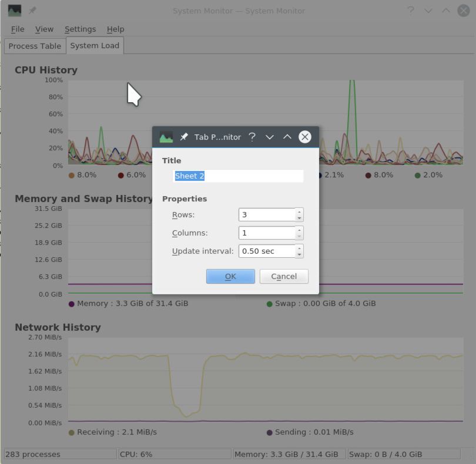Screen dimensions: 476x464
Task: Click the Sending purple legend dot
Action: (x=269, y=433)
